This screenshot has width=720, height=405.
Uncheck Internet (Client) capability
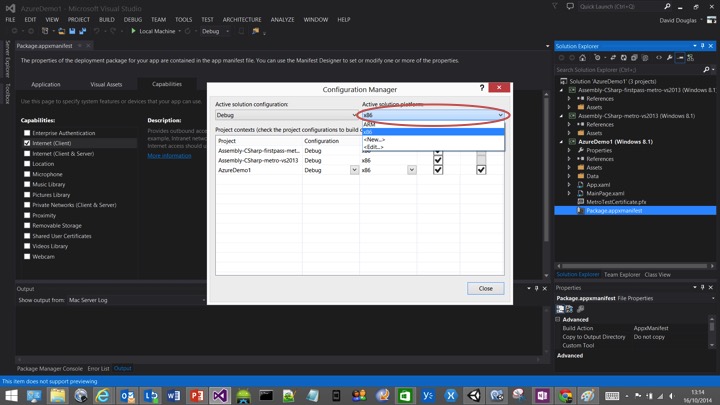27,143
